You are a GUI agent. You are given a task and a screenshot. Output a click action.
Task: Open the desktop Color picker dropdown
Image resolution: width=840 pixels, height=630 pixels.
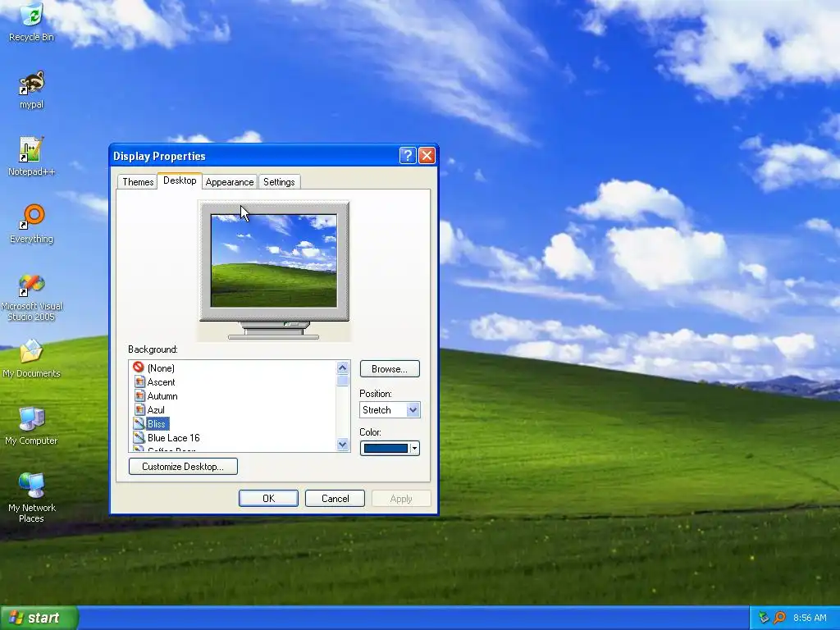tap(390, 449)
